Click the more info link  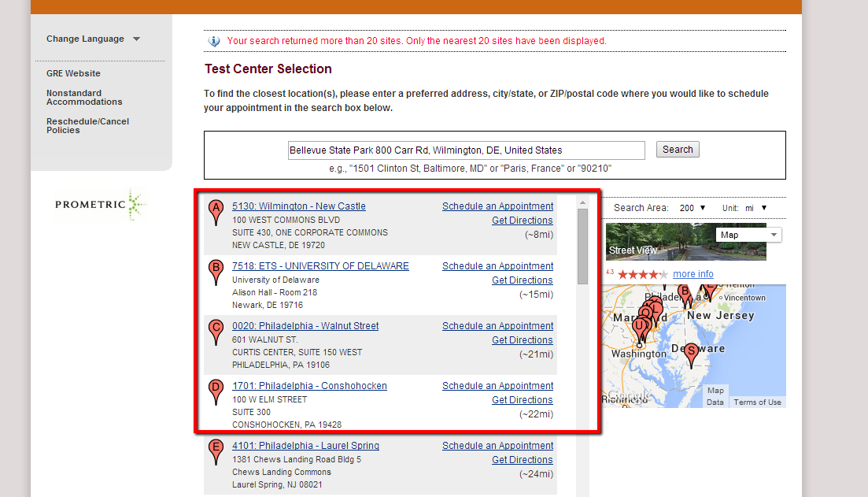[x=693, y=274]
